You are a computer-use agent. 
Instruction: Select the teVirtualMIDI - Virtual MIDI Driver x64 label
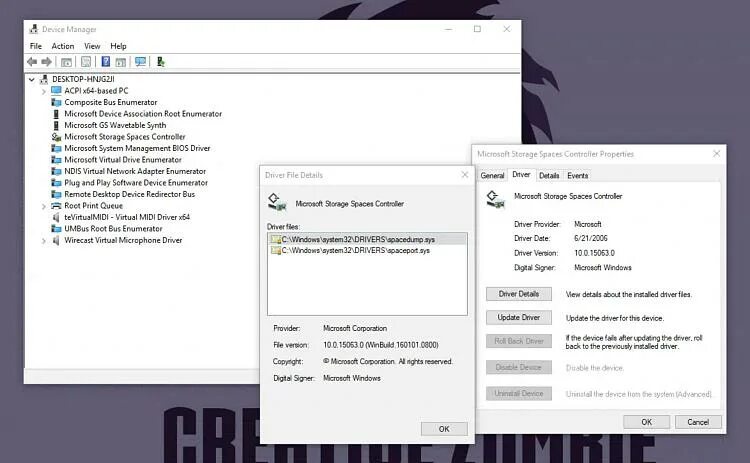pos(127,217)
